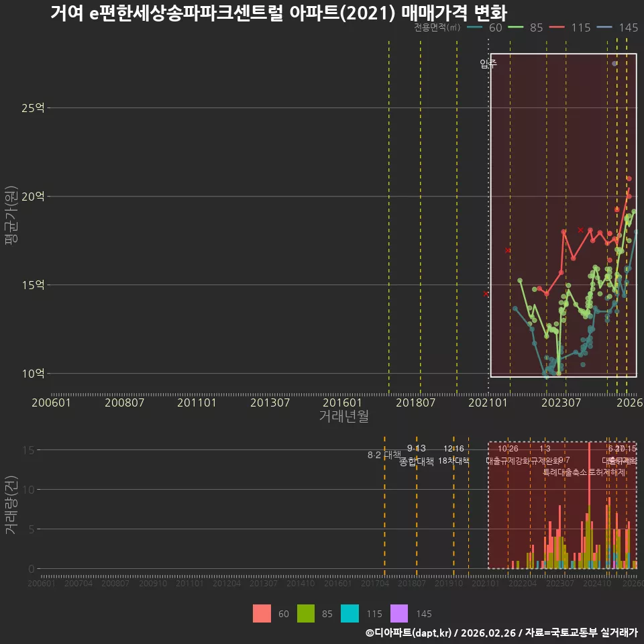Select the 115 red line key in top legend
Screen dimensions: 644x644
557,28
